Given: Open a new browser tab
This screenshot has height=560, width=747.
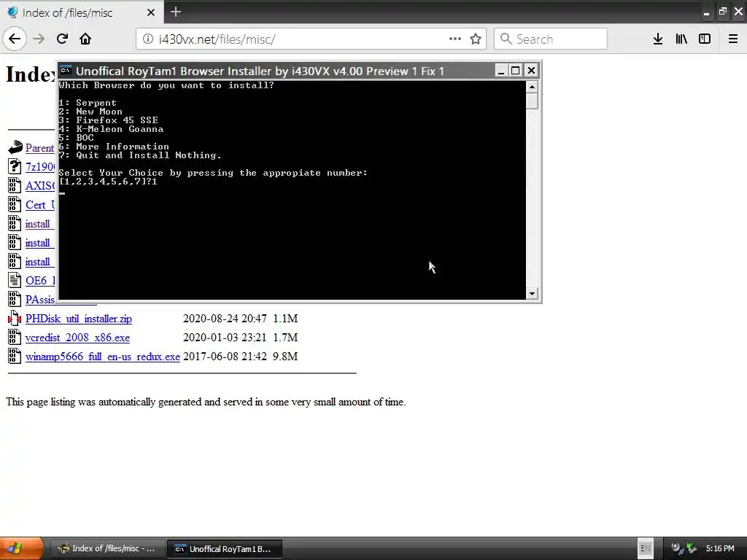Looking at the screenshot, I should (176, 12).
